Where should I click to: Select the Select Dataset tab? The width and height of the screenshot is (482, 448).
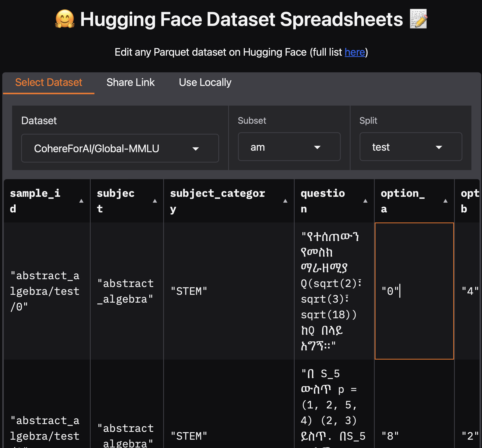point(49,83)
